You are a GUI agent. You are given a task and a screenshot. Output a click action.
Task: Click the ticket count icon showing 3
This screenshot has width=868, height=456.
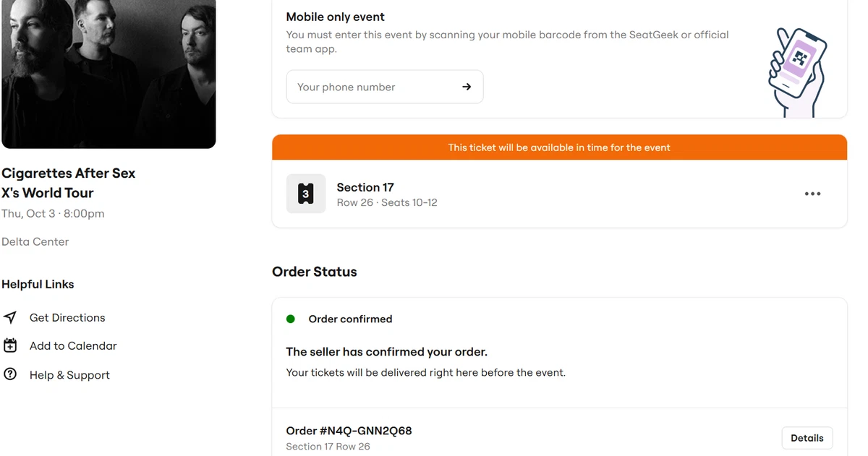[306, 194]
